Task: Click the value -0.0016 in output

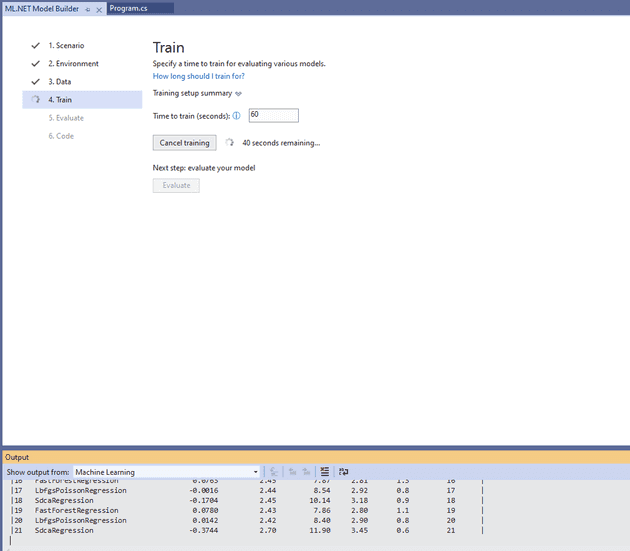Action: [x=204, y=490]
